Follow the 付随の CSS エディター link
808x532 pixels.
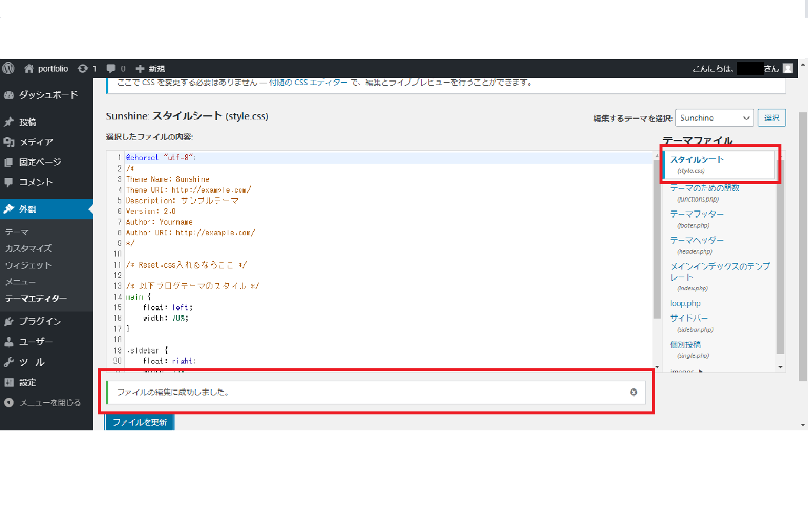[308, 82]
